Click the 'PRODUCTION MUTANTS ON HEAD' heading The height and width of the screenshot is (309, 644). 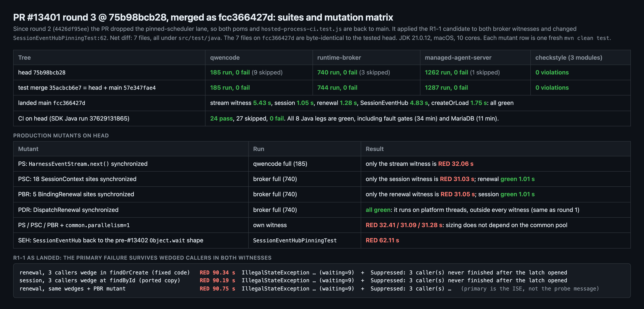(61, 135)
